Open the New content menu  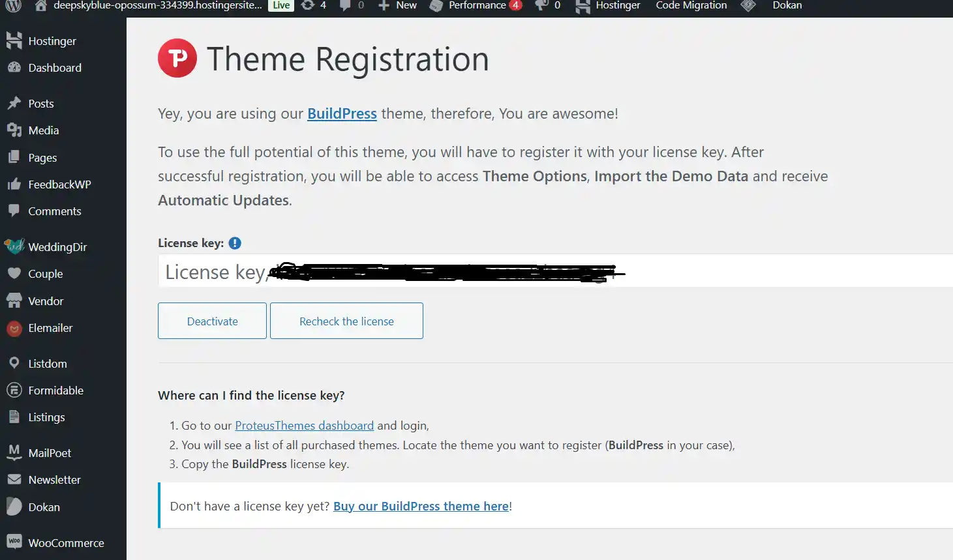click(x=406, y=5)
